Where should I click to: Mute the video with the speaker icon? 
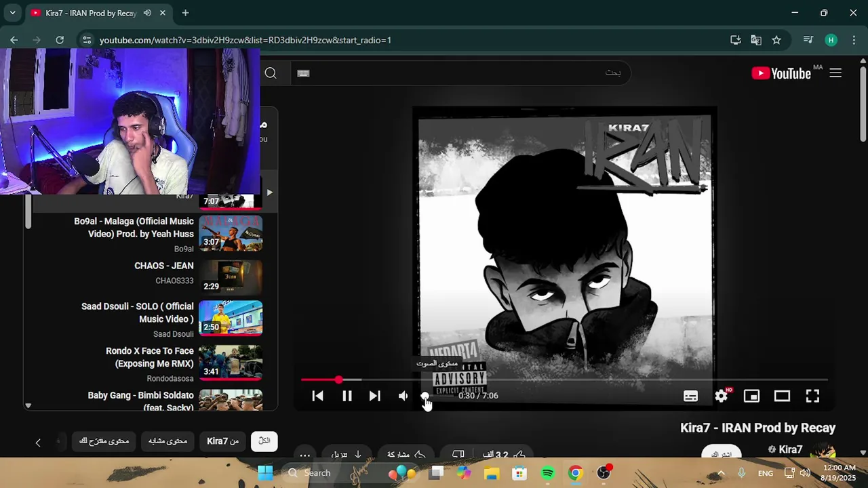[x=403, y=396]
